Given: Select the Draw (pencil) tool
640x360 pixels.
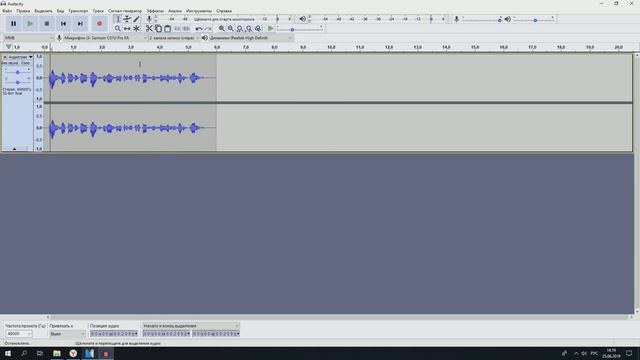Looking at the screenshot, I should coord(136,19).
